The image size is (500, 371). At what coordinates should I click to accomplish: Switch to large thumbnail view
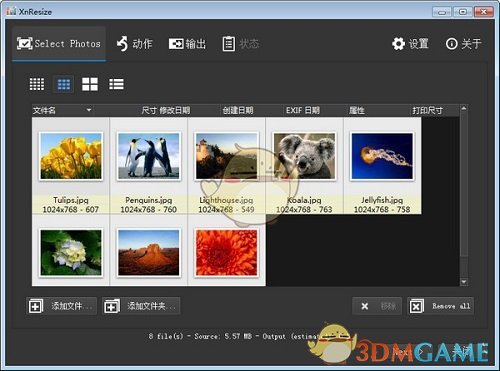(90, 84)
